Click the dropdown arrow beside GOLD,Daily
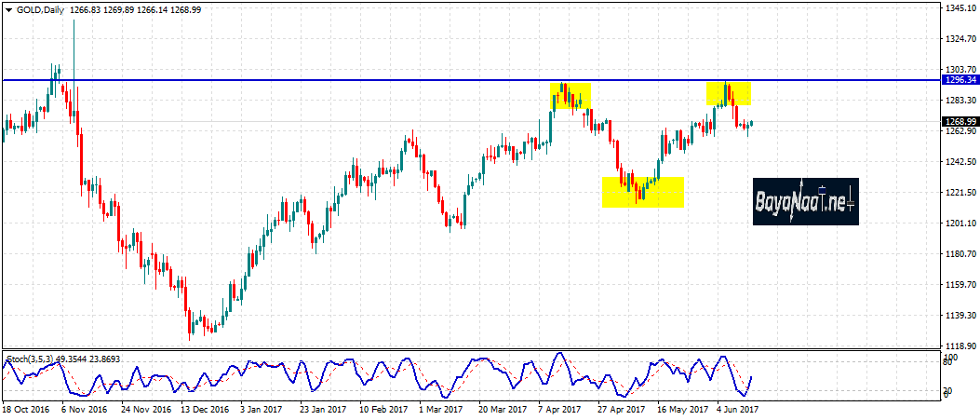 pyautogui.click(x=8, y=8)
